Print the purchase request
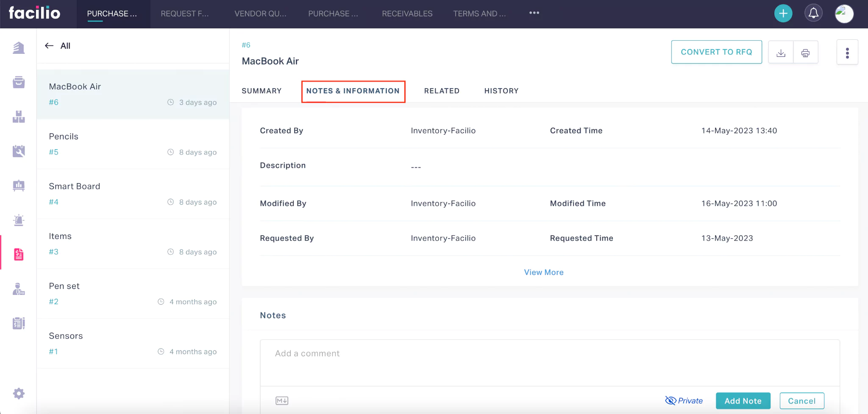 pos(805,52)
